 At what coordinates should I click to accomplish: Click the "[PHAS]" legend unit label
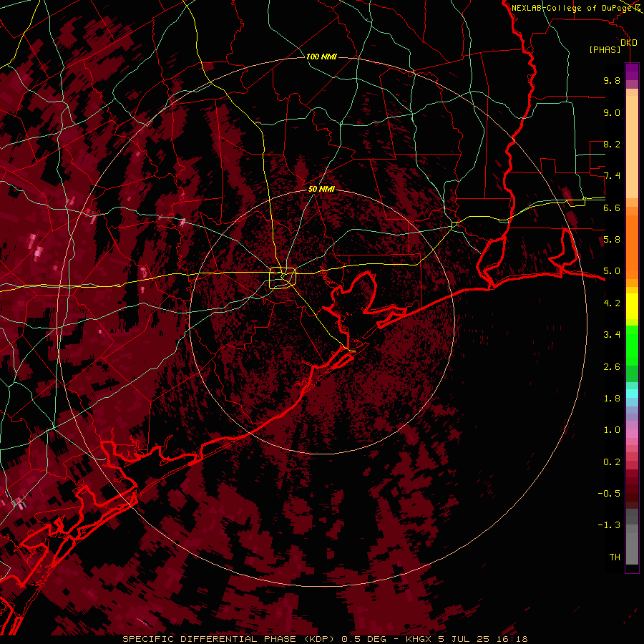pos(605,49)
